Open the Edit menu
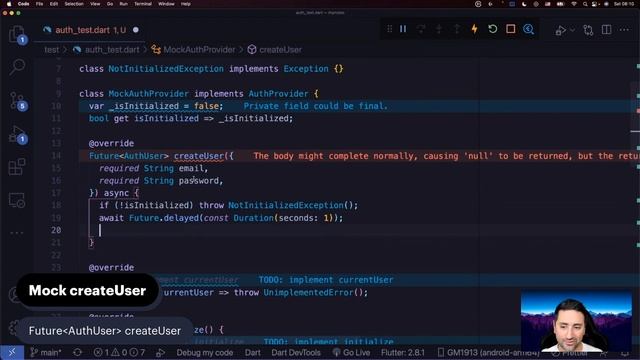Viewport: 640px width, 360px height. pyautogui.click(x=54, y=4)
